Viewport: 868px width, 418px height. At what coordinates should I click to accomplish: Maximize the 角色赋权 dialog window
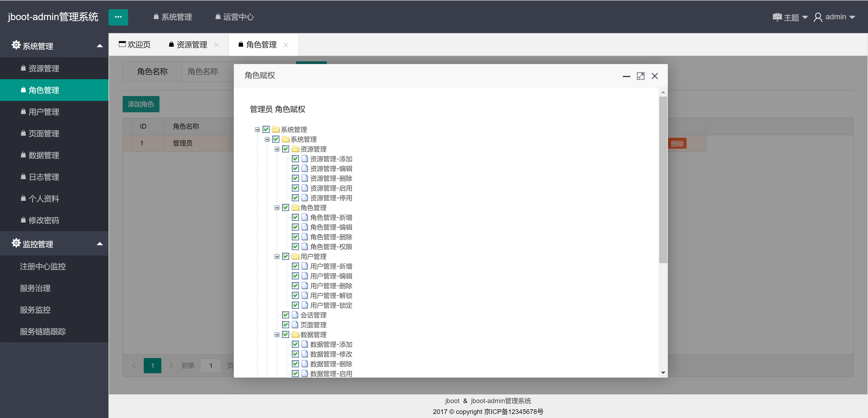pyautogui.click(x=640, y=76)
